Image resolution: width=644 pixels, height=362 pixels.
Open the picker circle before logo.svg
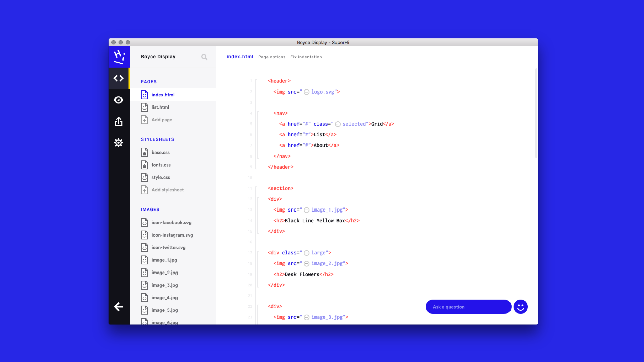307,92
